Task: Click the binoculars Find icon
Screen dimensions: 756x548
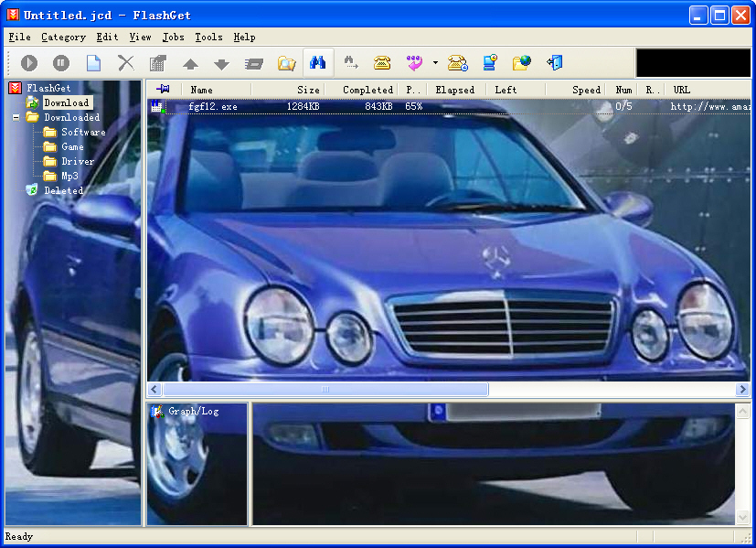Action: coord(318,63)
